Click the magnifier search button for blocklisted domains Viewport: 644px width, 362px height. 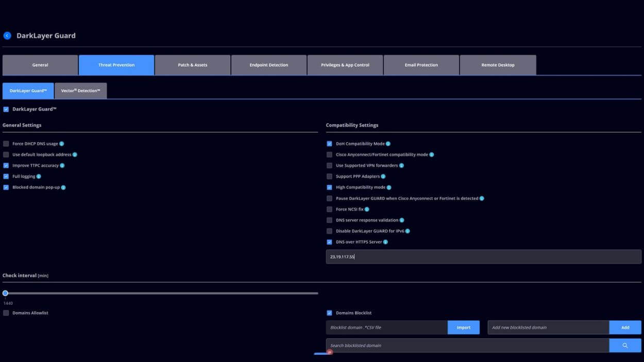pyautogui.click(x=625, y=346)
